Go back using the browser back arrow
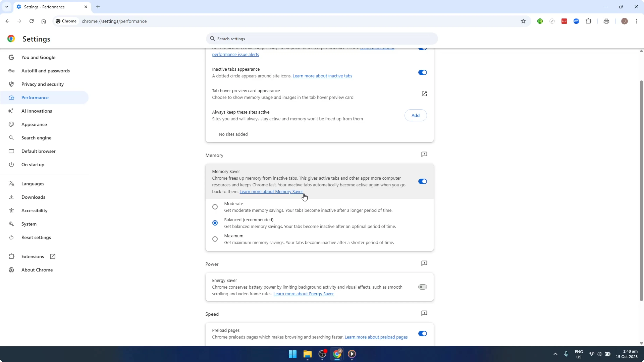This screenshot has height=362, width=644. [x=7, y=21]
